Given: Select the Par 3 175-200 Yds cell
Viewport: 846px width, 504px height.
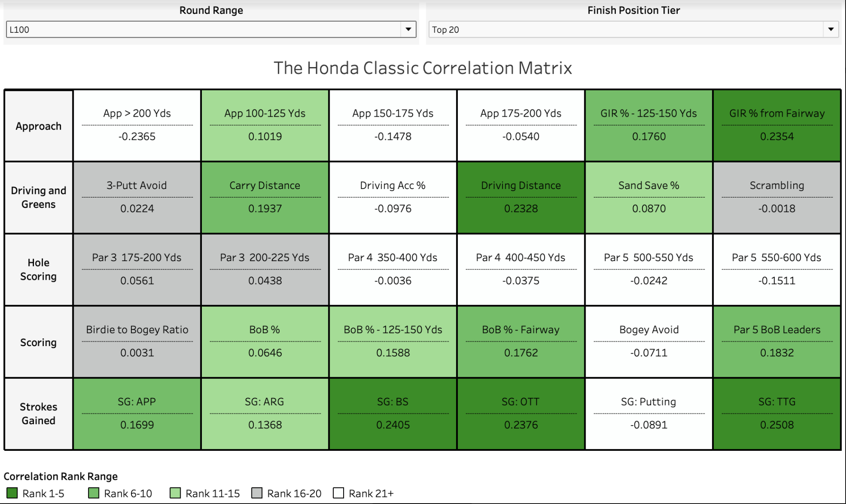Looking at the screenshot, I should [137, 270].
